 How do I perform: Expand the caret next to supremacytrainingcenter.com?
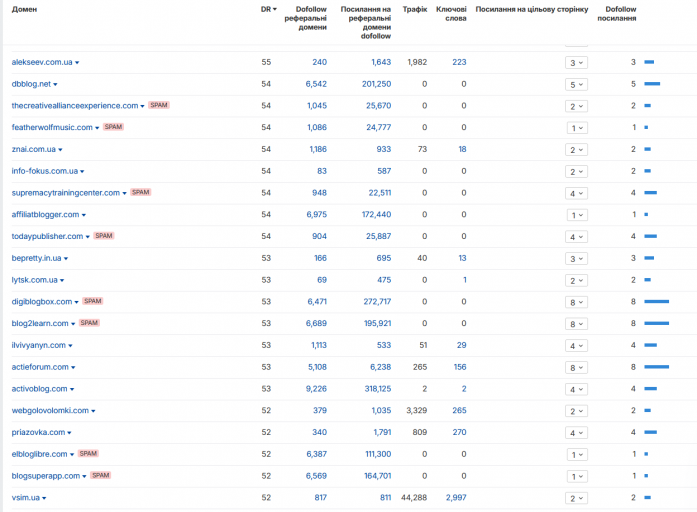pyautogui.click(x=124, y=193)
